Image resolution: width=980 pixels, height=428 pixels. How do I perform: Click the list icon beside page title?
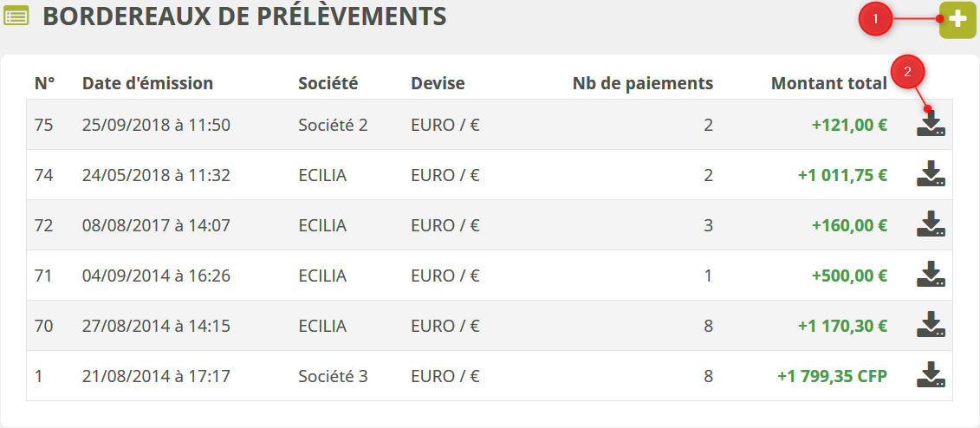16,16
